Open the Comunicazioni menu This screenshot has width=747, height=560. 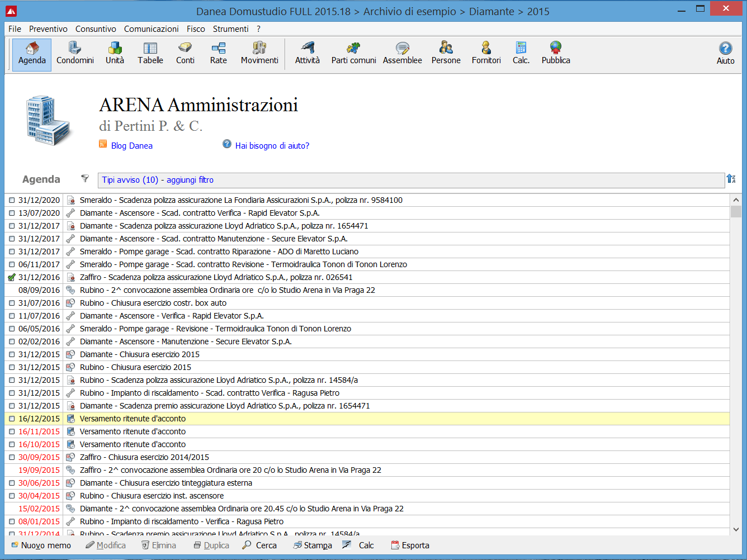[x=152, y=29]
